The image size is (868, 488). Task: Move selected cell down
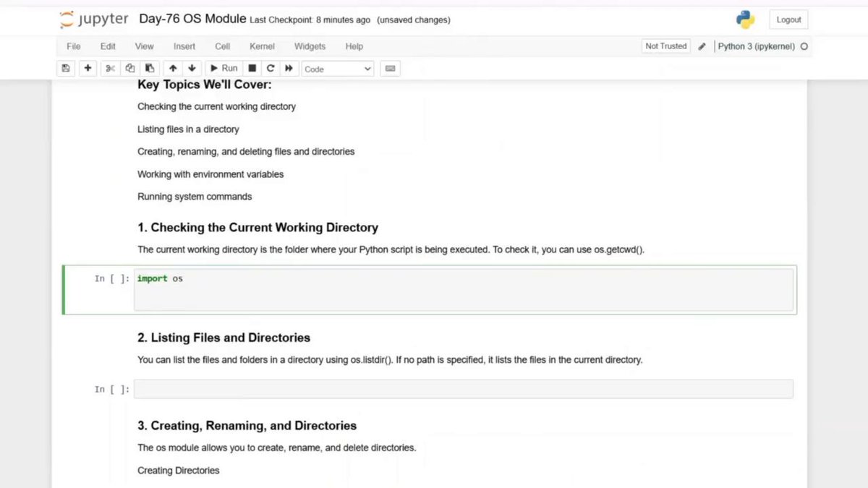[x=192, y=68]
